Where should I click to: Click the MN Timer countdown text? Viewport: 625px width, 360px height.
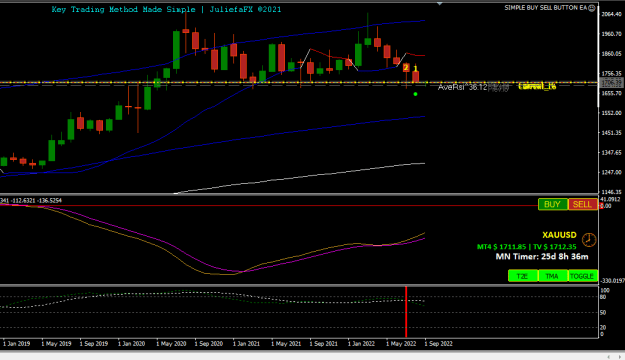(542, 257)
